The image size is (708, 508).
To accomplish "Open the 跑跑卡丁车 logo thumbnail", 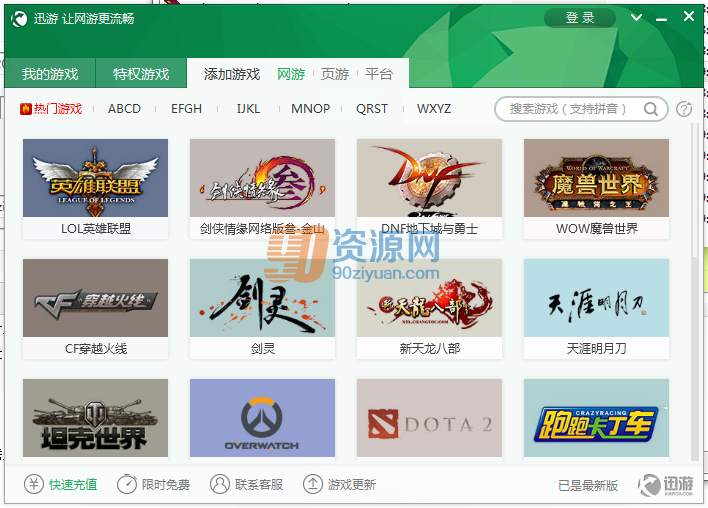I will (x=596, y=418).
